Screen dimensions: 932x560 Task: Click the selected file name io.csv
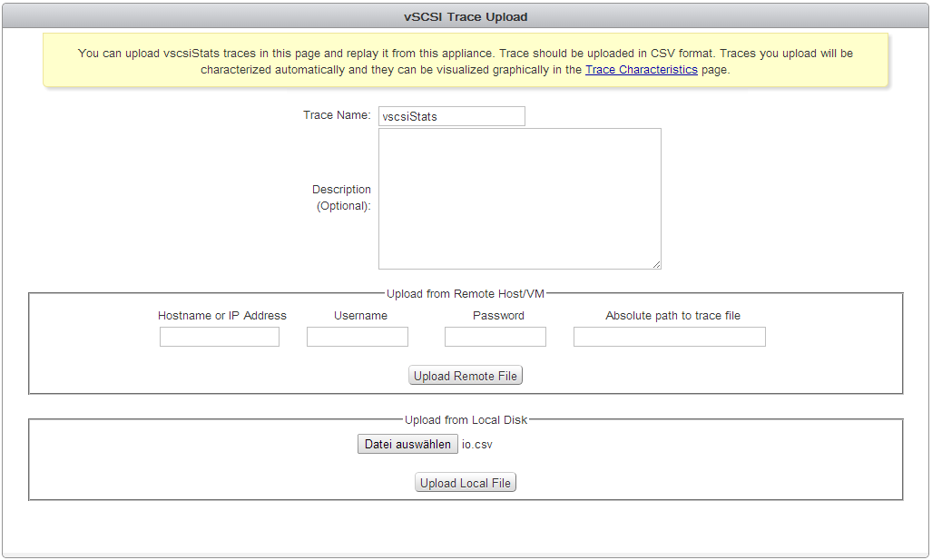tap(477, 445)
